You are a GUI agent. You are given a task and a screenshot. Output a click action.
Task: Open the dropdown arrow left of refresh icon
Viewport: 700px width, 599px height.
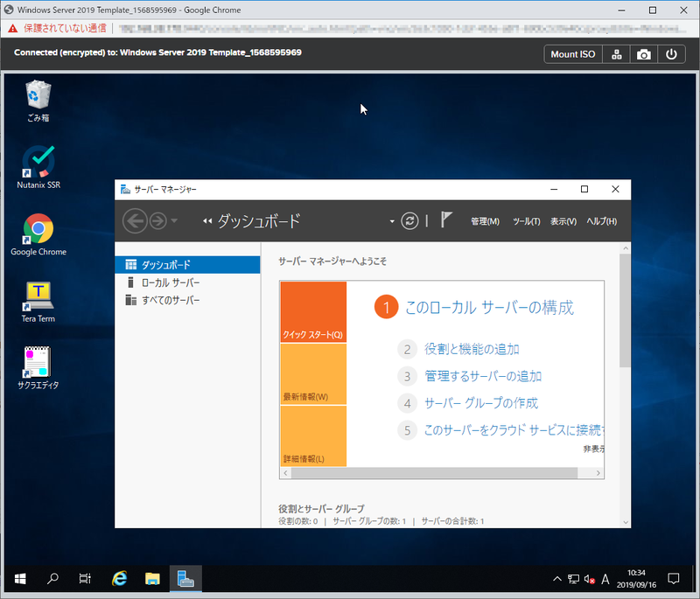392,221
